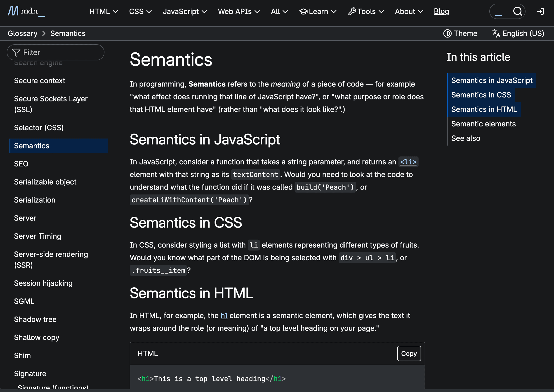
Task: Open Selector (CSS) glossary entry
Action: 39,128
